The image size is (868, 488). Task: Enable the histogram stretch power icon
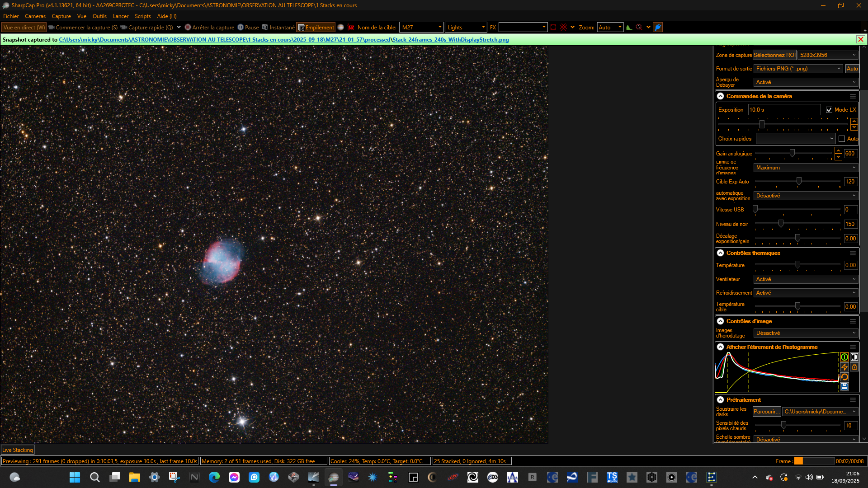(844, 357)
